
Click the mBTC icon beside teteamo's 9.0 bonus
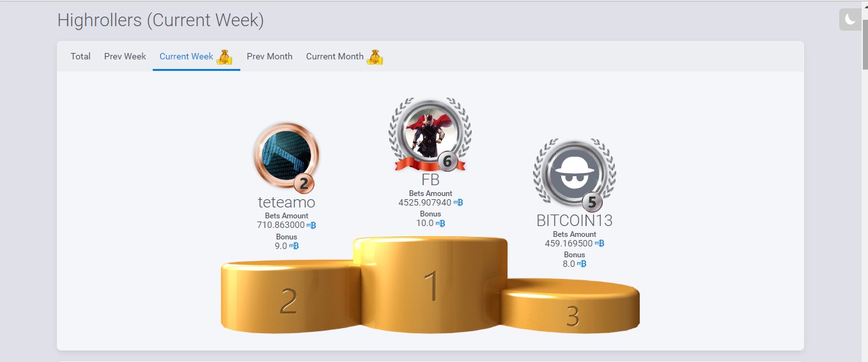tap(294, 246)
